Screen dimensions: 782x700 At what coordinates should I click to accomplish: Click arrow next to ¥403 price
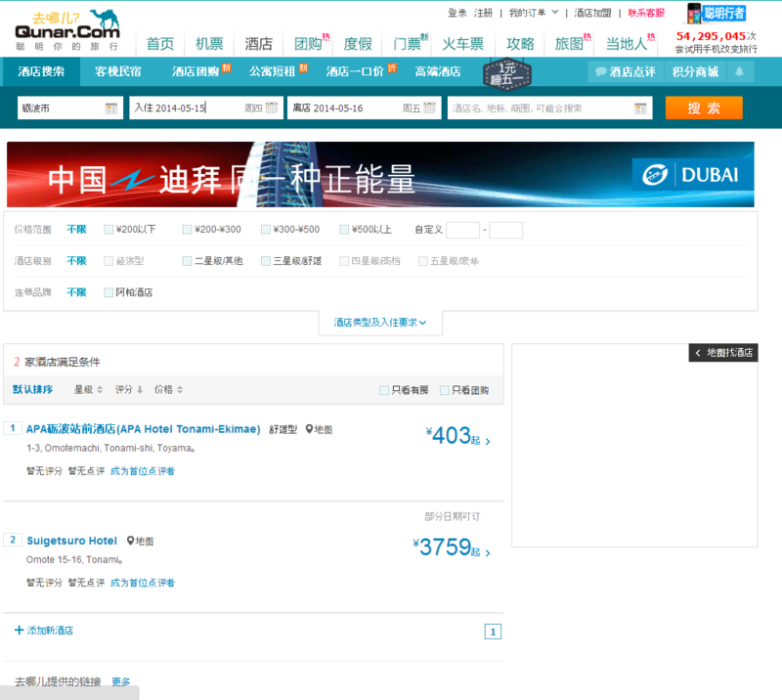pos(488,442)
